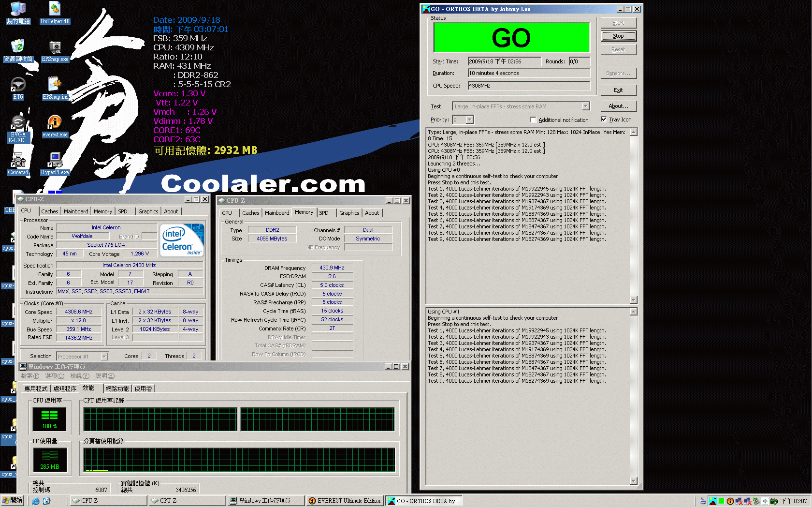
Task: Open the Memory tab in left CPU-Z
Action: coord(103,211)
